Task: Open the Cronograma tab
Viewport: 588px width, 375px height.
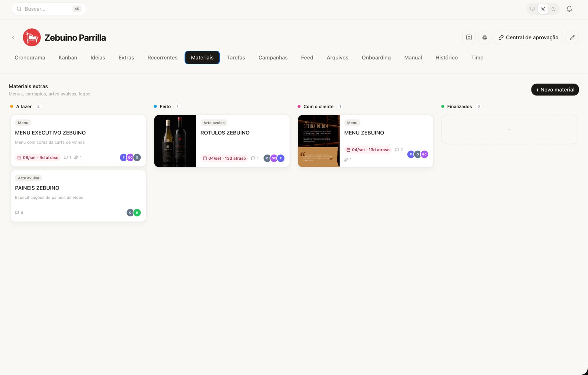Action: 30,58
